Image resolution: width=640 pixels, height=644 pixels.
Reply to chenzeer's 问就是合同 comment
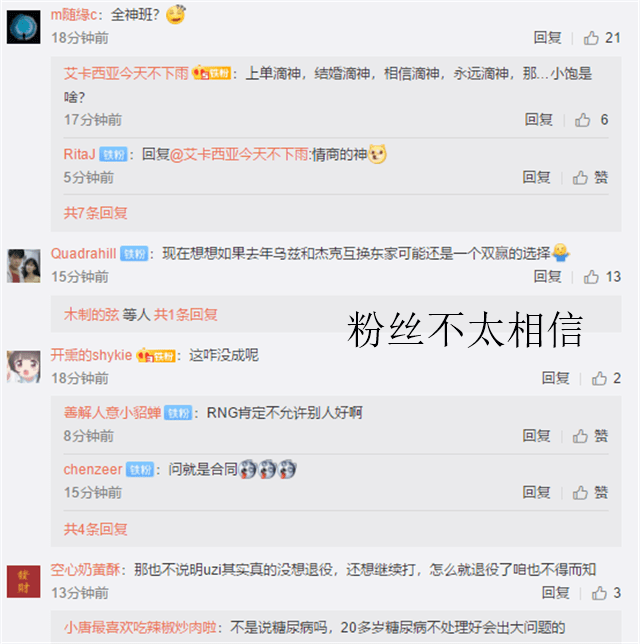coord(536,492)
